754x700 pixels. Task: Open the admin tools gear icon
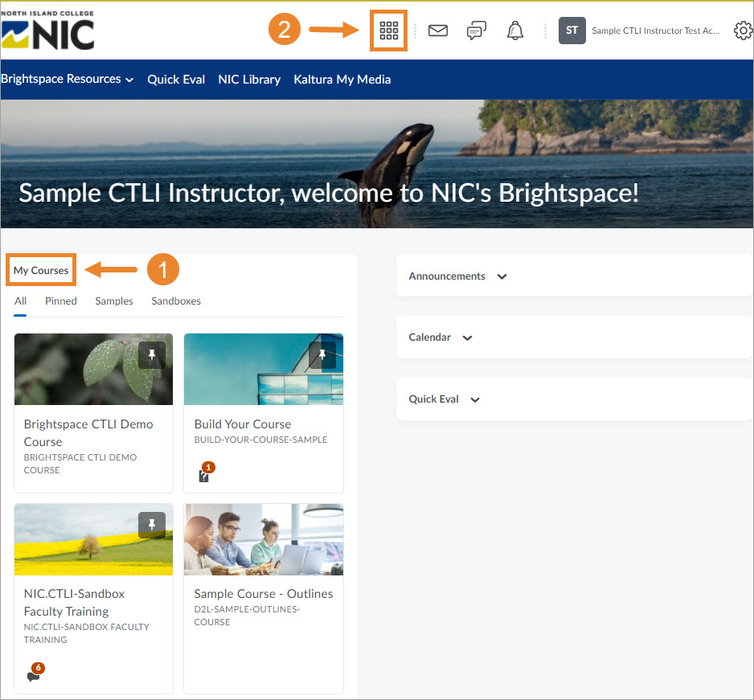pyautogui.click(x=743, y=31)
